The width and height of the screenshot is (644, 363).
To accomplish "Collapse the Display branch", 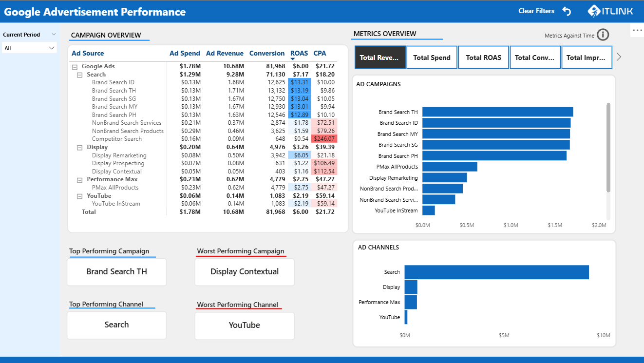I will 80,147.
